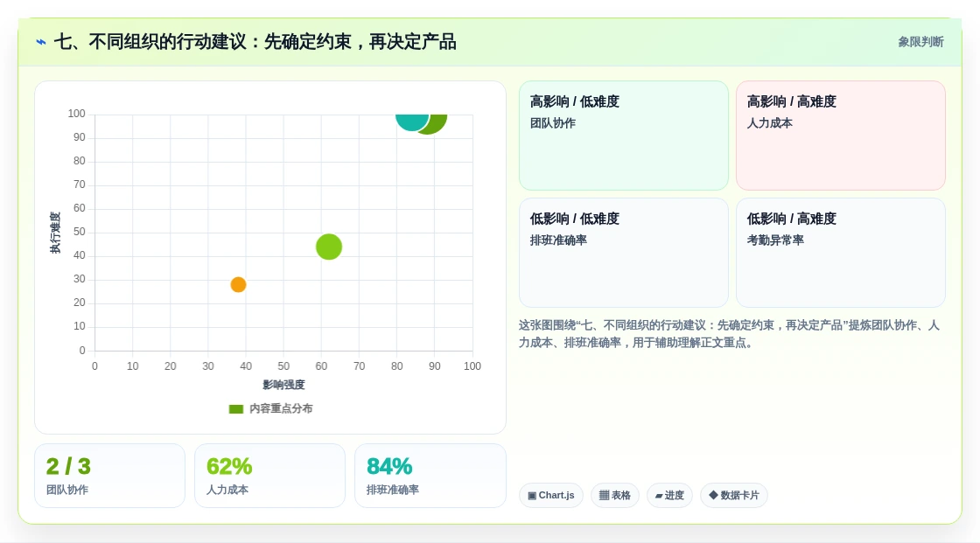Click the section title 七、不同组织的行动建议
980x543 pixels.
[255, 42]
